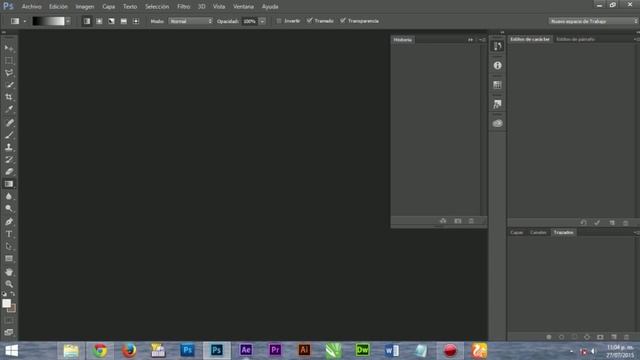Viewport: 640px width, 360px height.
Task: Select the Move tool
Action: (9, 48)
